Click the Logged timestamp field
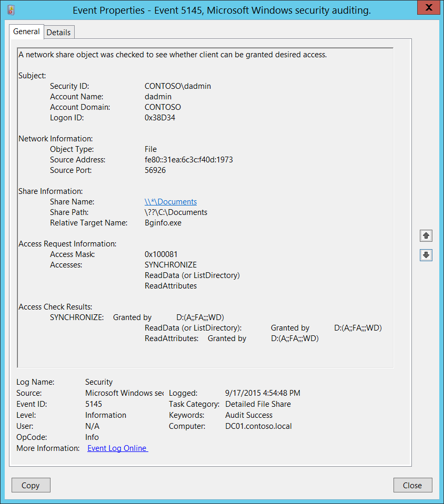444x504 pixels. [x=263, y=393]
